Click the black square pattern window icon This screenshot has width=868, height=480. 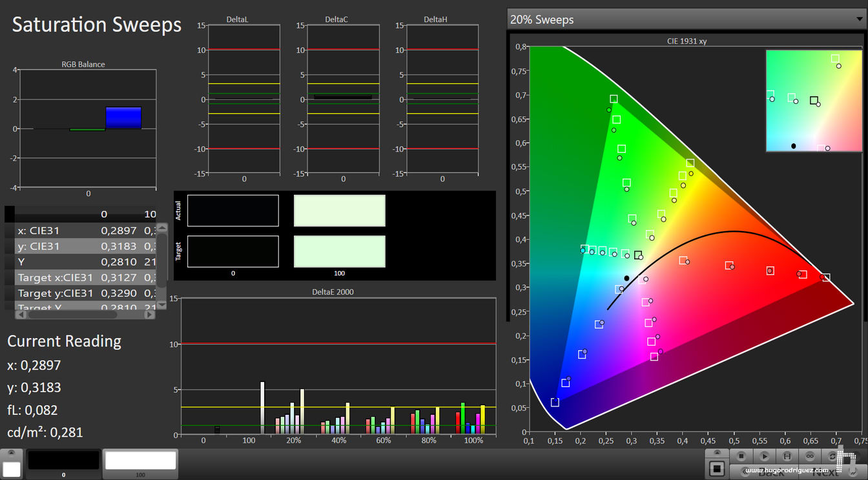pos(716,469)
